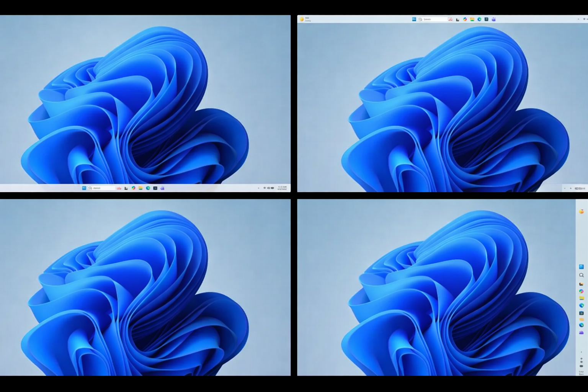
Task: Launch Copilot from the vertical taskbar
Action: pyautogui.click(x=581, y=291)
